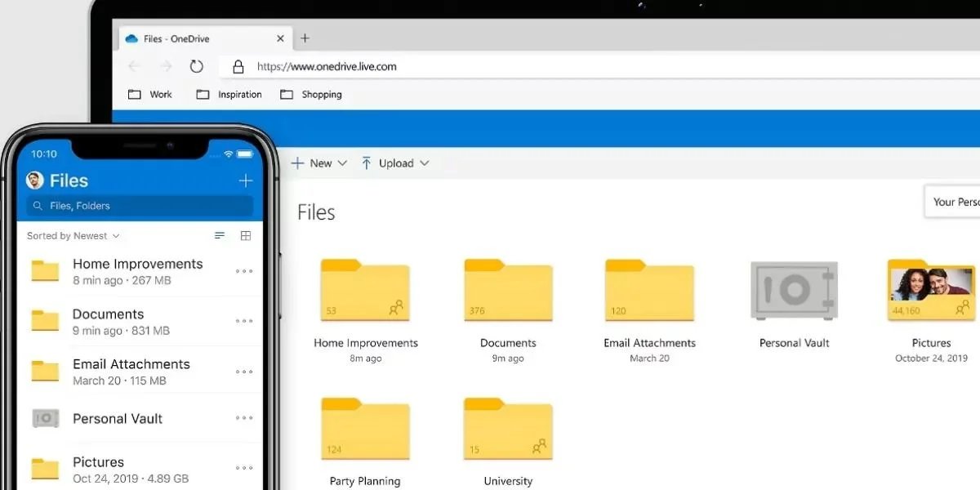This screenshot has height=490, width=980.
Task: Open more options for Documents on phone
Action: [244, 321]
